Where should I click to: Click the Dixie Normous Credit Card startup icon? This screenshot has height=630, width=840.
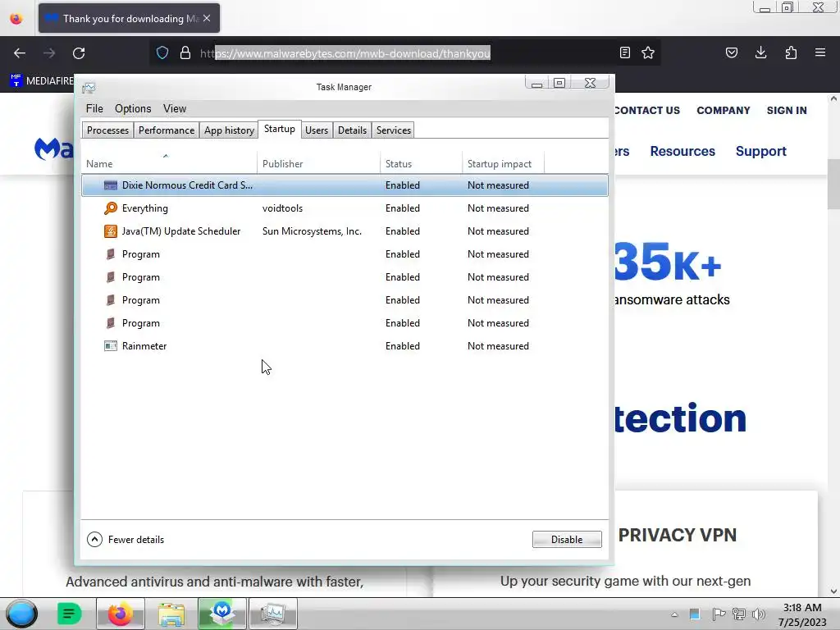point(111,185)
